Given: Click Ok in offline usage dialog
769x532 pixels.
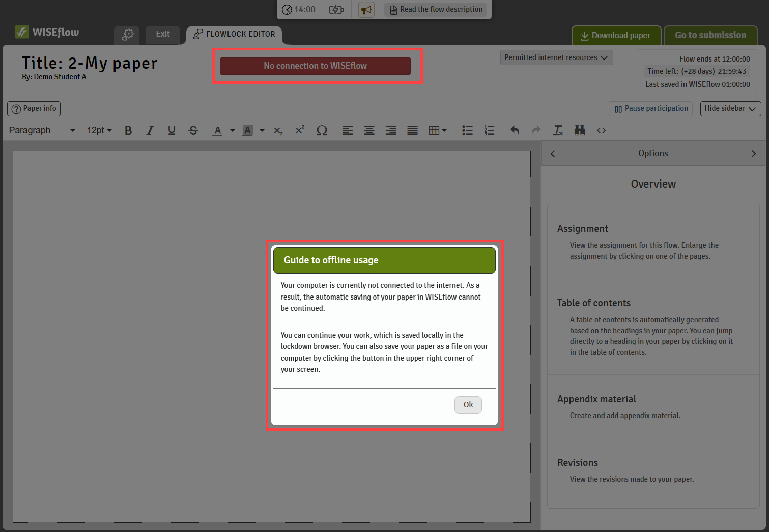Looking at the screenshot, I should [468, 405].
